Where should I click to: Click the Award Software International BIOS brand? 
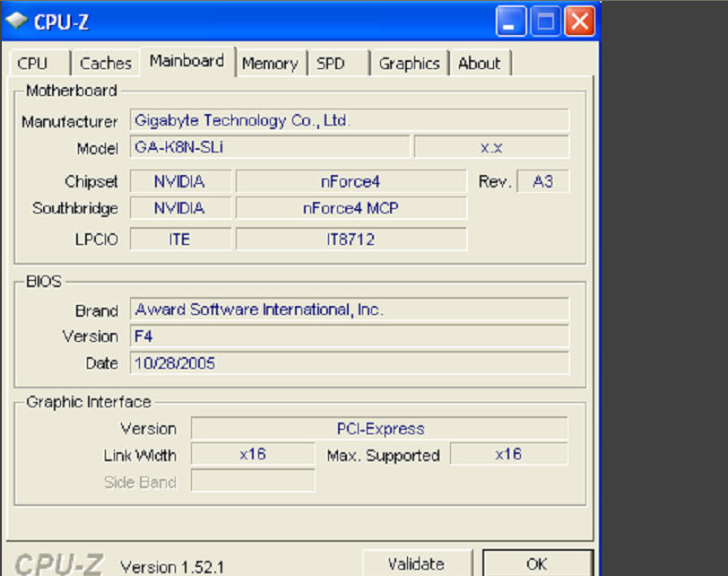coord(349,309)
